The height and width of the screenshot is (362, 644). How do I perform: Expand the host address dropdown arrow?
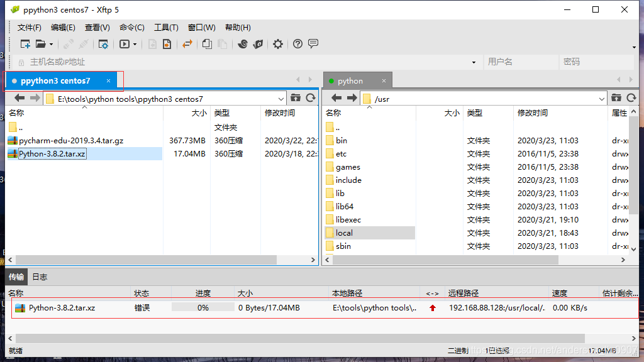[474, 62]
